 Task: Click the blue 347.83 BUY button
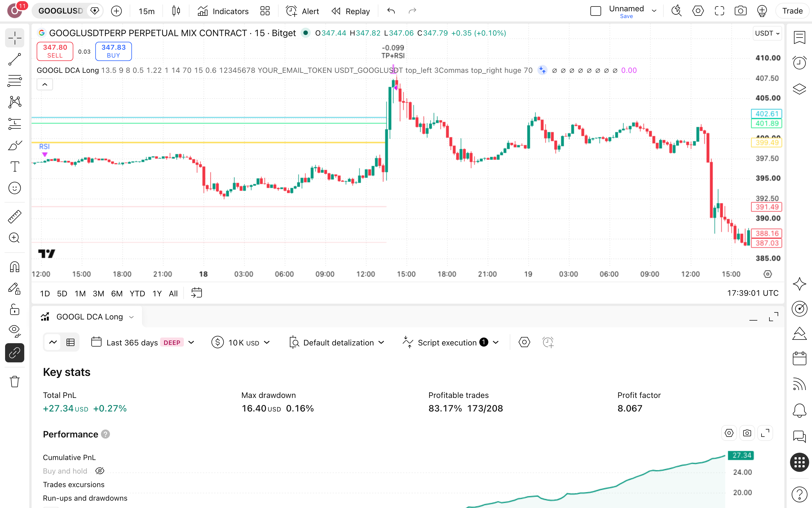[x=113, y=51]
